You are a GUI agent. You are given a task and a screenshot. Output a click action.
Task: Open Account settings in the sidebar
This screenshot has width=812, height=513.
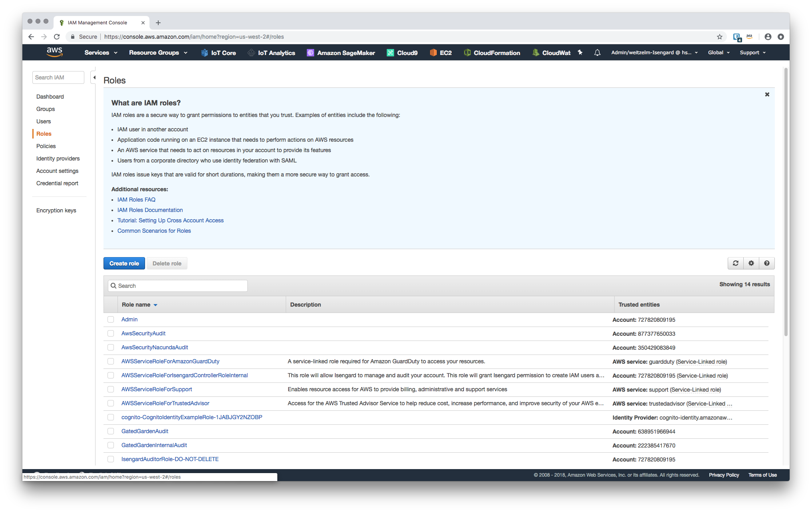click(57, 171)
